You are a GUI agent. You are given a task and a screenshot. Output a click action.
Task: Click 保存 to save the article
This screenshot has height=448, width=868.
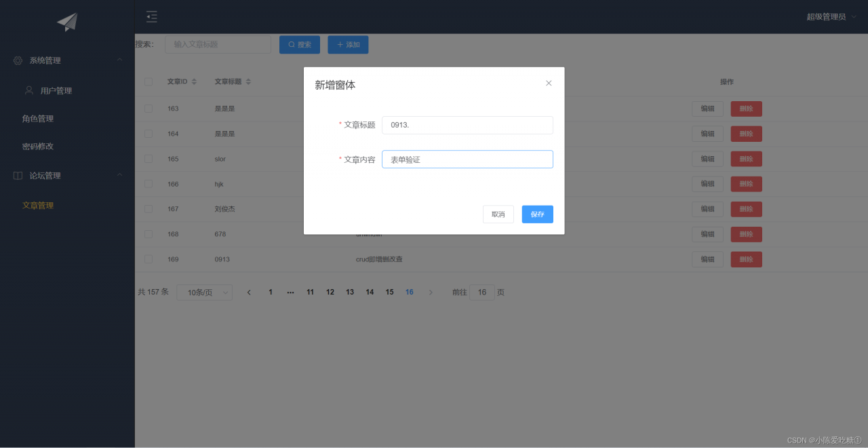click(x=538, y=214)
